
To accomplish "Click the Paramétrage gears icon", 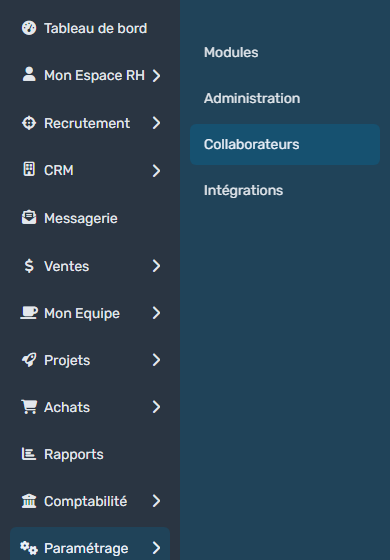I will click(29, 548).
